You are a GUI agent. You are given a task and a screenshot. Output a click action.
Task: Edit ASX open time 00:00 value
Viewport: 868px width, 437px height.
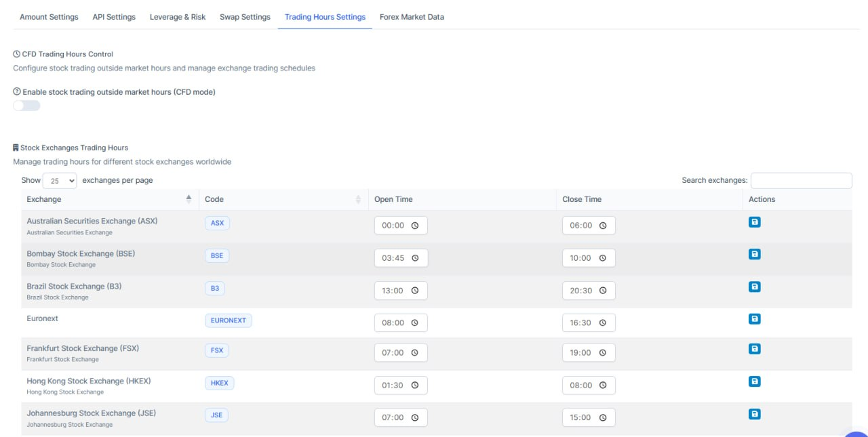pos(393,226)
